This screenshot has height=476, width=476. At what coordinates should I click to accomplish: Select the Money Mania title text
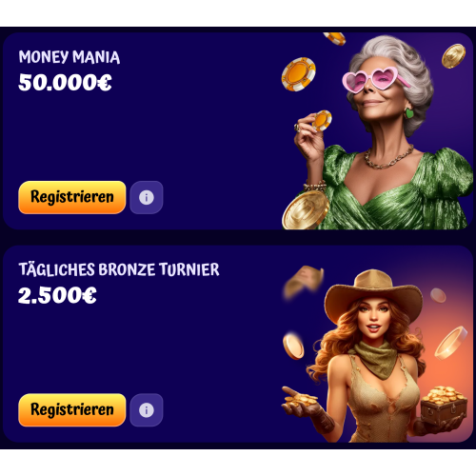coord(69,57)
